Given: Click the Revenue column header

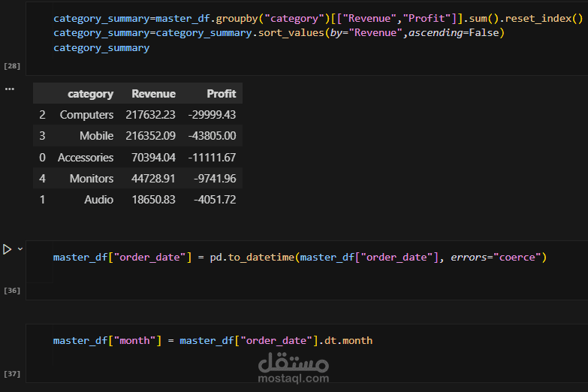Looking at the screenshot, I should point(153,94).
